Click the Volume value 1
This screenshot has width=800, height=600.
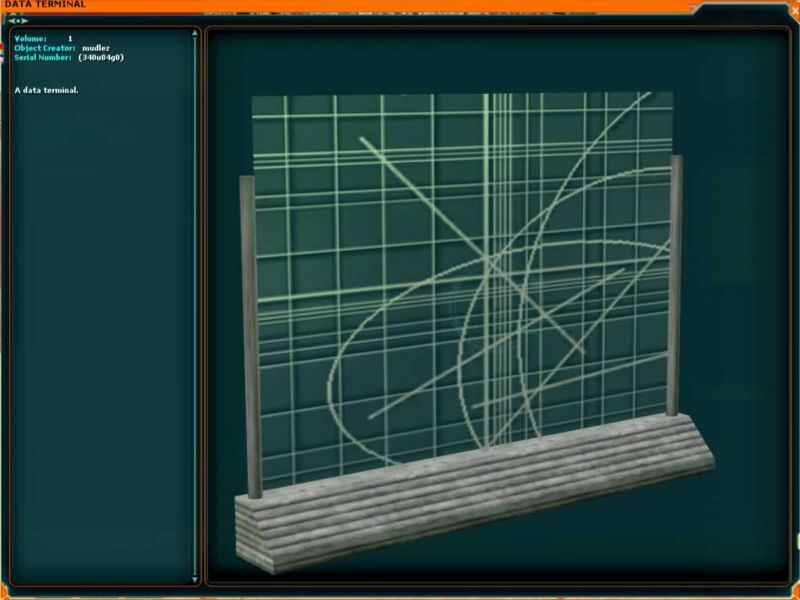pyautogui.click(x=70, y=38)
